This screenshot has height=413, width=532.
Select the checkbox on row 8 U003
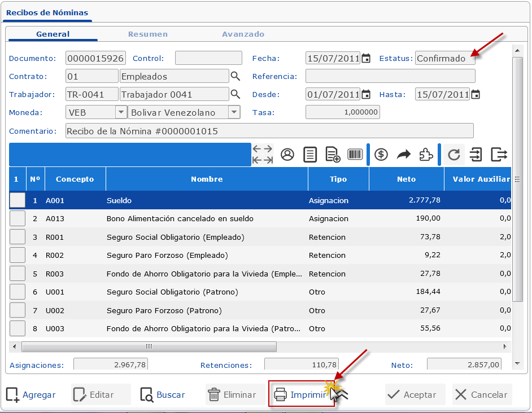click(18, 328)
